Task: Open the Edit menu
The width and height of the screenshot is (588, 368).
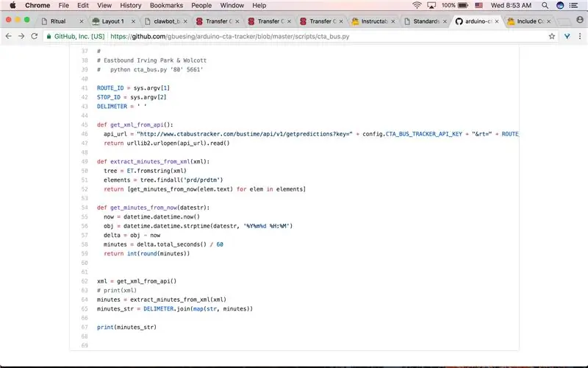Action: [83, 5]
